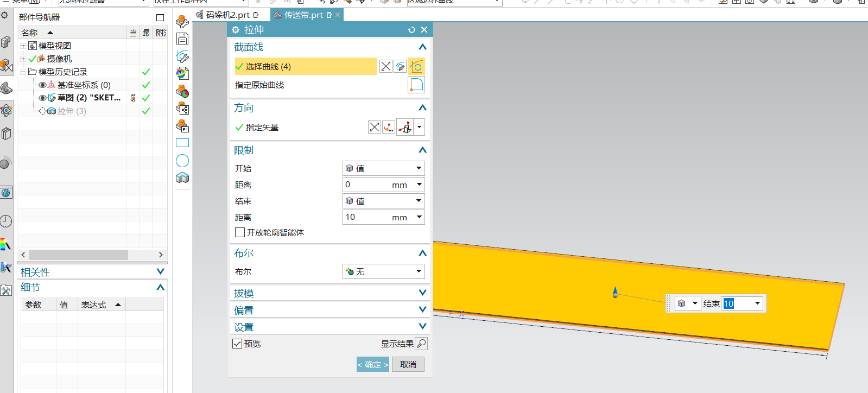Viewport: 868px width, 393px height.
Task: Collapse the 截面线 section
Action: 422,47
